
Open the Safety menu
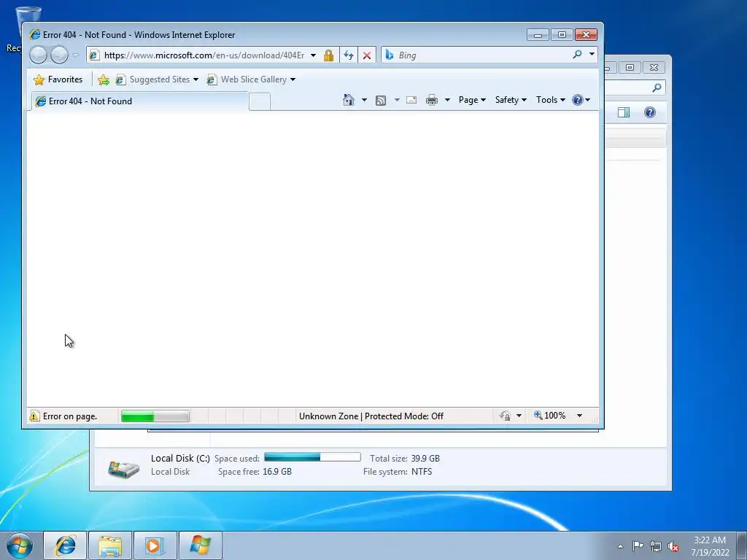click(511, 100)
